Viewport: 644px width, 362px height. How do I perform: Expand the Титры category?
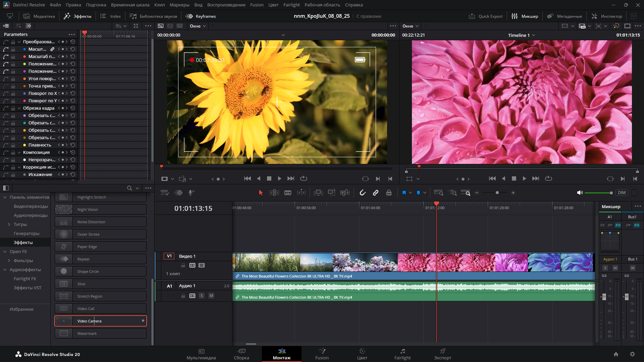point(9,225)
